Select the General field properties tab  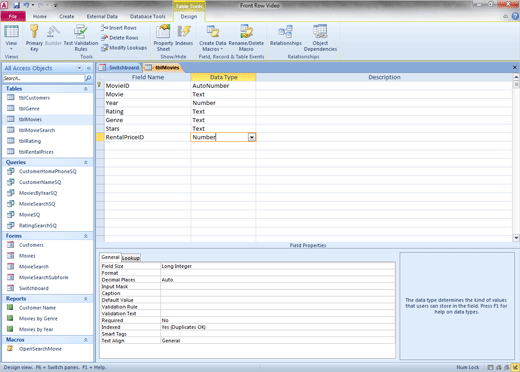[x=110, y=257]
